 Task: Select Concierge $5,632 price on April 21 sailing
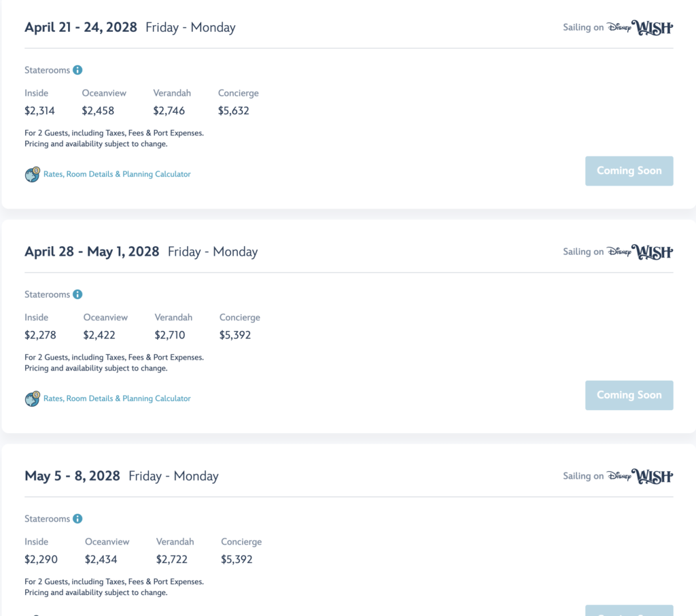(x=234, y=111)
